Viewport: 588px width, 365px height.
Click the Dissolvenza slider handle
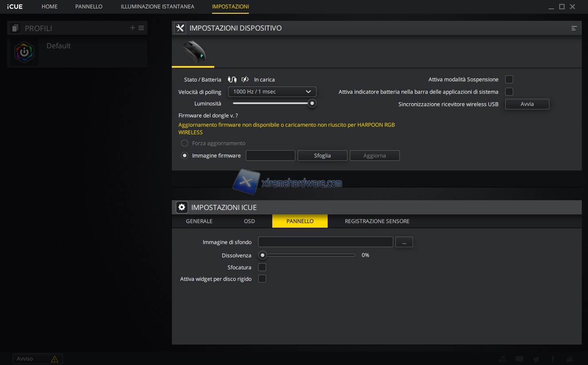click(x=263, y=255)
